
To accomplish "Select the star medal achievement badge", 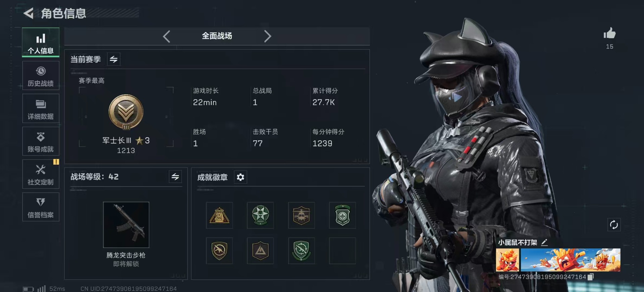I will pyautogui.click(x=260, y=215).
